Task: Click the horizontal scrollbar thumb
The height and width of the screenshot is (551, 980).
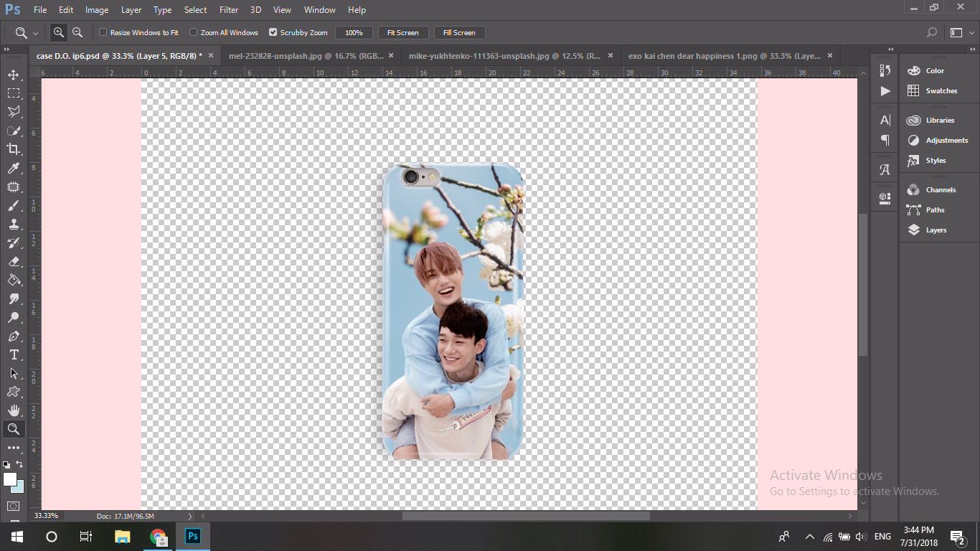Action: coord(526,516)
